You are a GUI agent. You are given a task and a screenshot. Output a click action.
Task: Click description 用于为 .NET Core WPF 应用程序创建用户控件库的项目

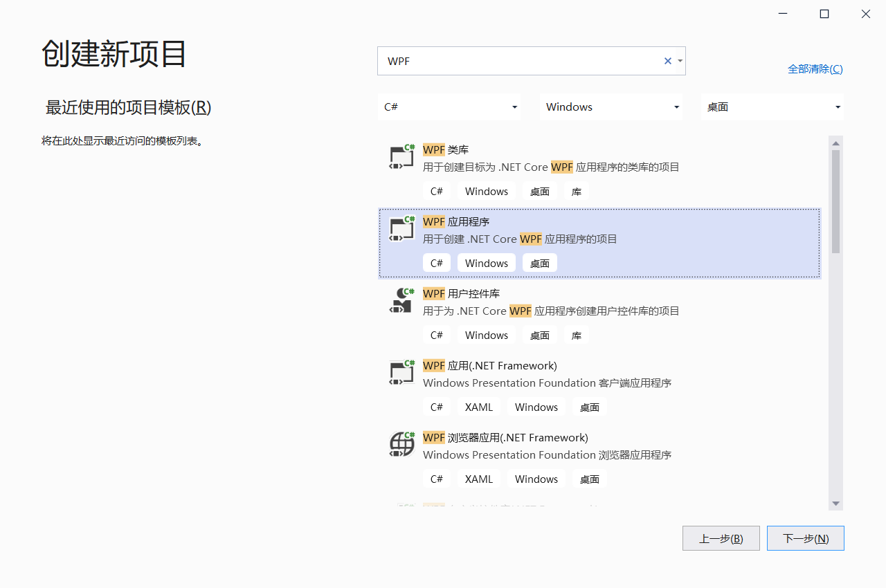[551, 311]
